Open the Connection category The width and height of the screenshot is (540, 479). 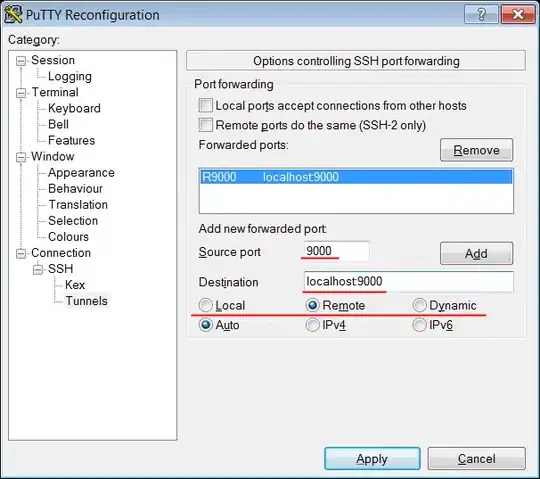pyautogui.click(x=61, y=253)
